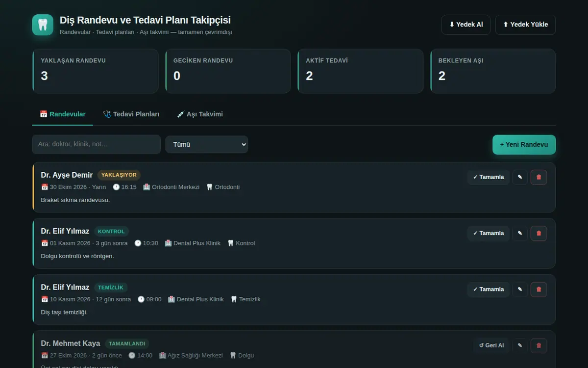The height and width of the screenshot is (368, 588).
Task: Delete the Diş taşı temizliği appointment
Action: pyautogui.click(x=539, y=289)
